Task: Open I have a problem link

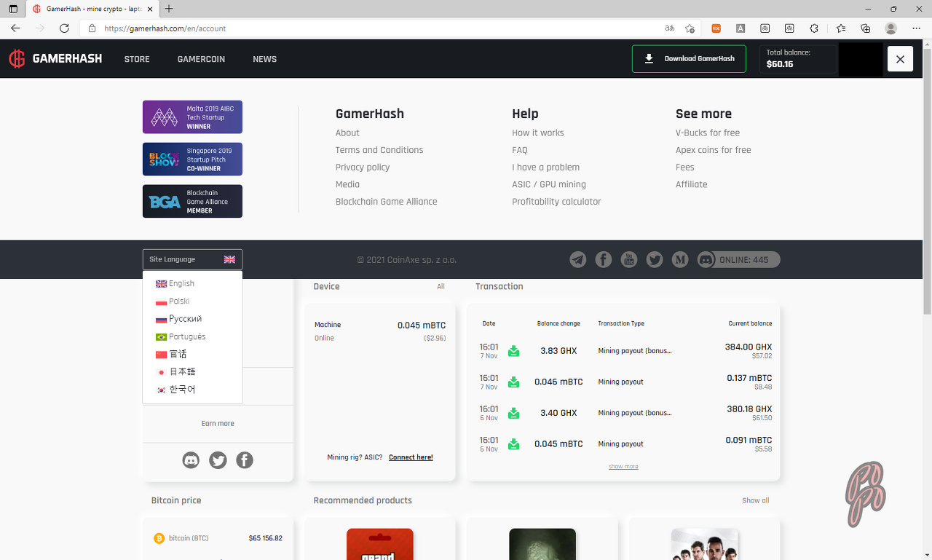Action: click(x=545, y=167)
